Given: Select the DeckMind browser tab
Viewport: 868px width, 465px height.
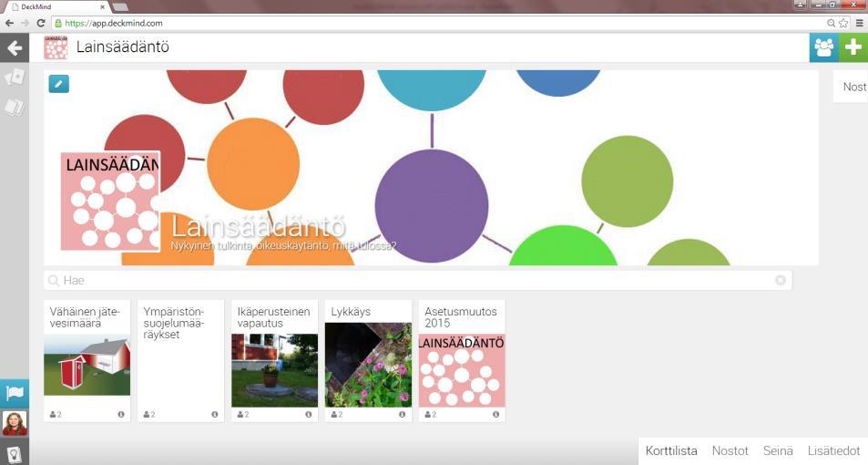Looking at the screenshot, I should [56, 6].
